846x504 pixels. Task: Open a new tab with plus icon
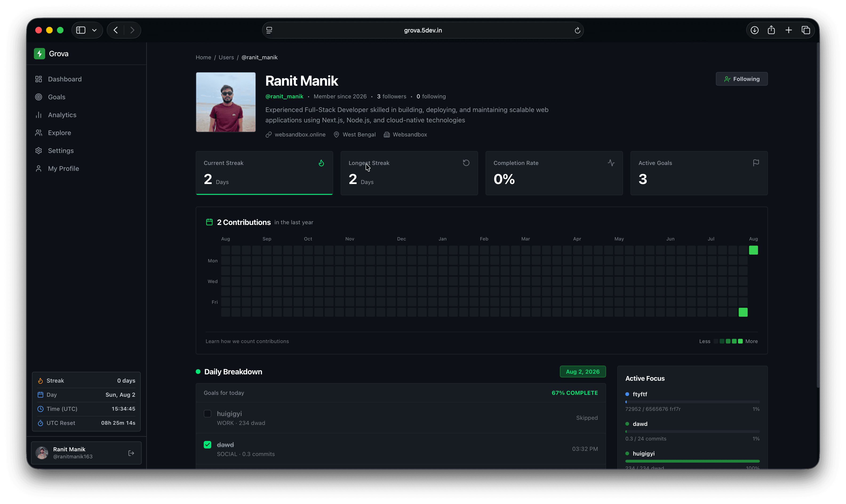pos(789,31)
